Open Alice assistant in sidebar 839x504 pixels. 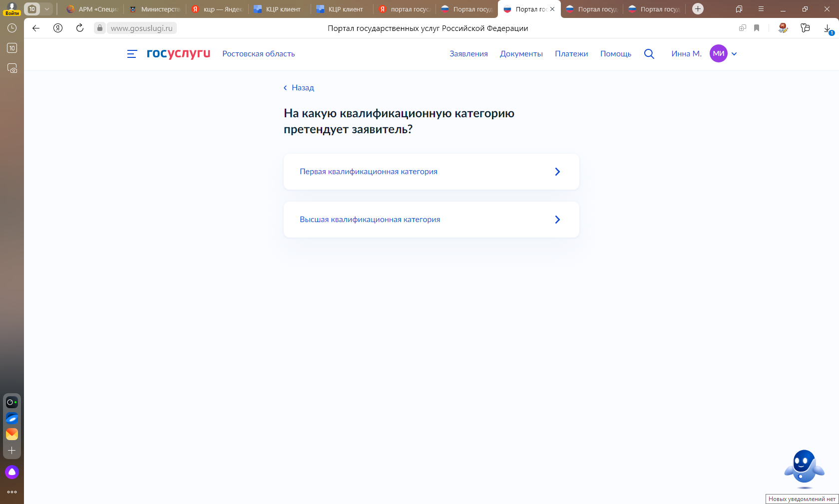pos(12,472)
